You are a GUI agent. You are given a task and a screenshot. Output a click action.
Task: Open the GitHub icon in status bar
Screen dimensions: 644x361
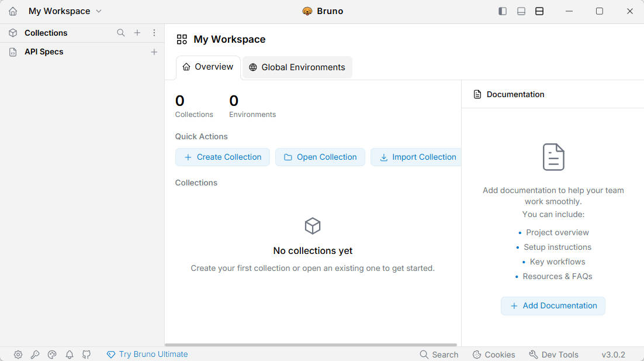point(86,355)
